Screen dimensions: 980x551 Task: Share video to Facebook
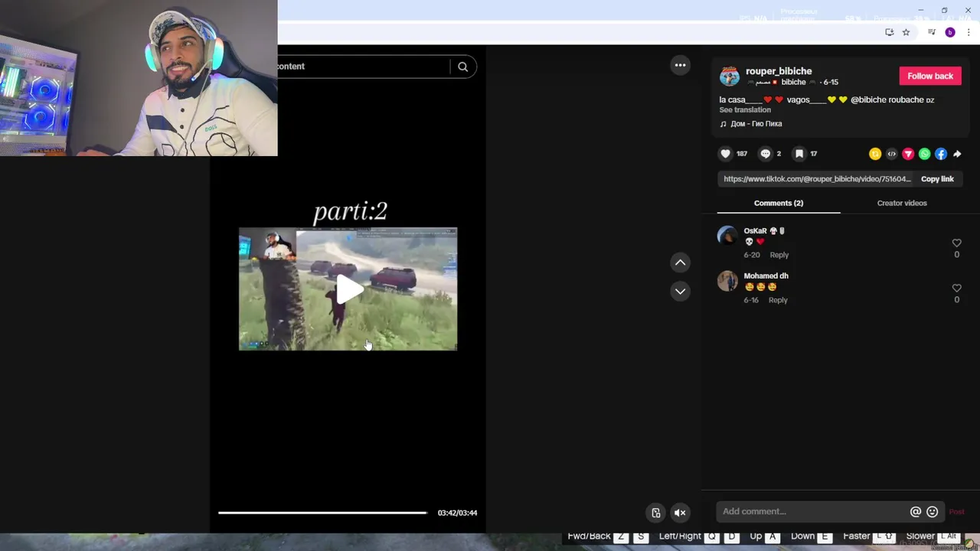[941, 154]
